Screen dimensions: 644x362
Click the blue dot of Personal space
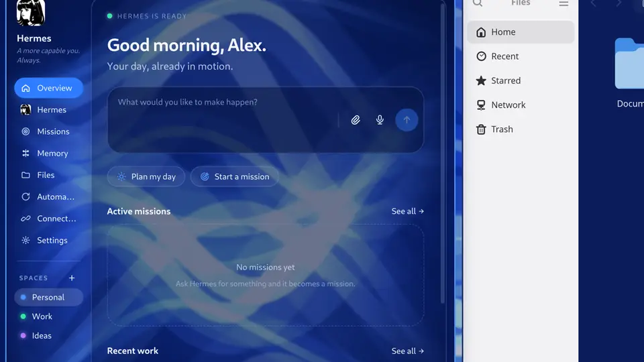pos(23,297)
